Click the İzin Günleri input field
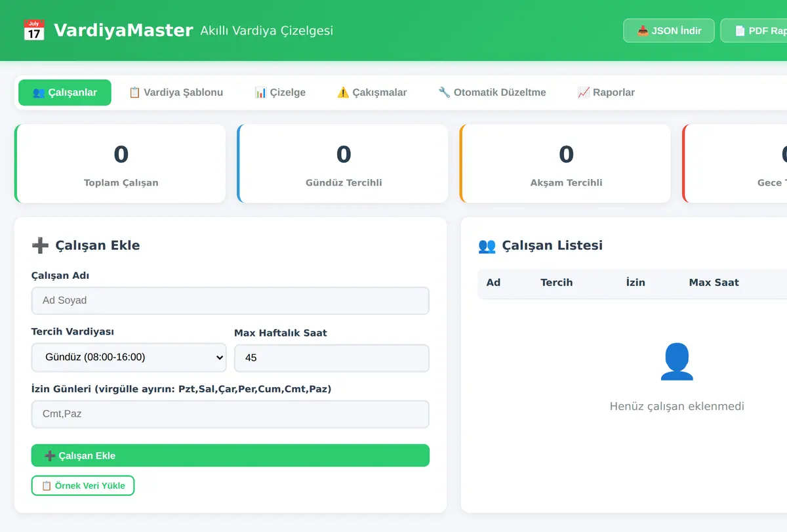Viewport: 787px width, 532px height. pyautogui.click(x=230, y=414)
